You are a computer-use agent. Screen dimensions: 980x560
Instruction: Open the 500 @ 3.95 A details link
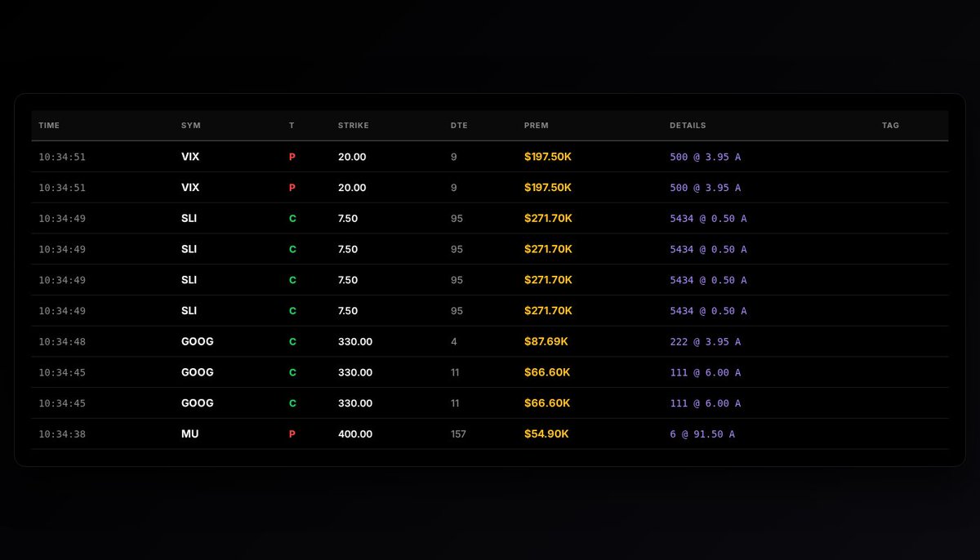704,156
